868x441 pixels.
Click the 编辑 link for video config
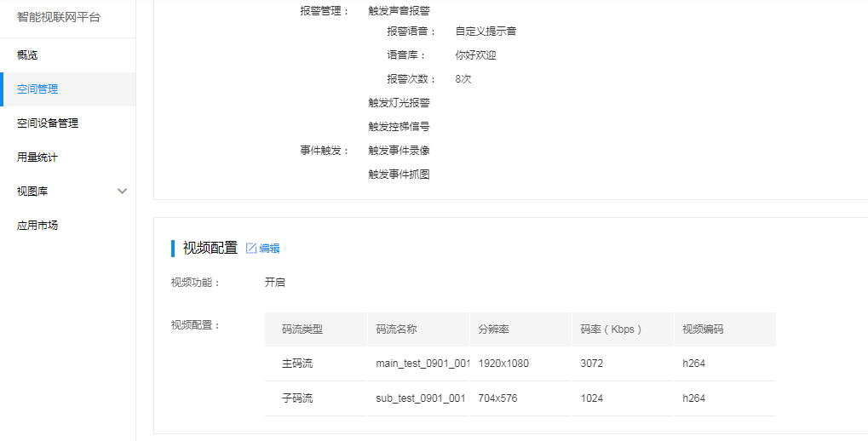pos(269,249)
